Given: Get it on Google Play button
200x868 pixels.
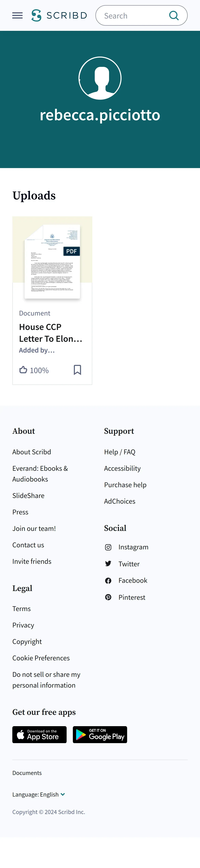Looking at the screenshot, I should click(100, 735).
